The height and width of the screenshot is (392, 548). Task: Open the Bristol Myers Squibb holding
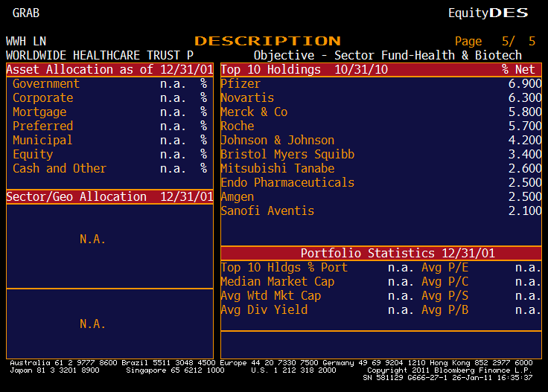(x=287, y=154)
